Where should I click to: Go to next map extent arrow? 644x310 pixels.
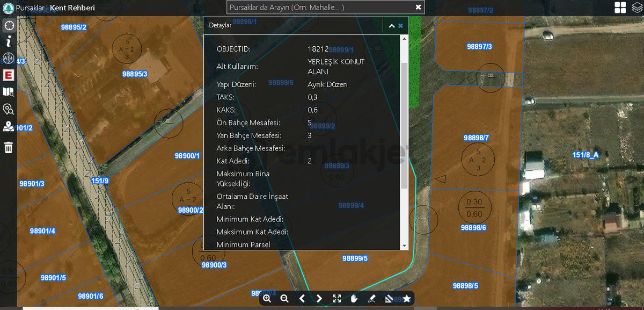point(319,299)
